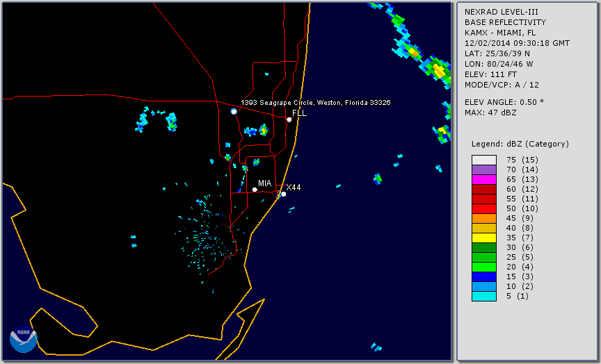
Task: Click the "FLL" airport label
Action: (299, 113)
